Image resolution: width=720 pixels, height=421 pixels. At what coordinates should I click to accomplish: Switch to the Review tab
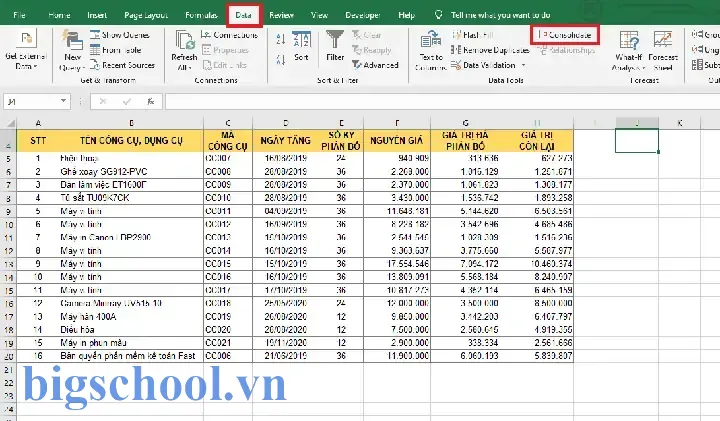(281, 15)
